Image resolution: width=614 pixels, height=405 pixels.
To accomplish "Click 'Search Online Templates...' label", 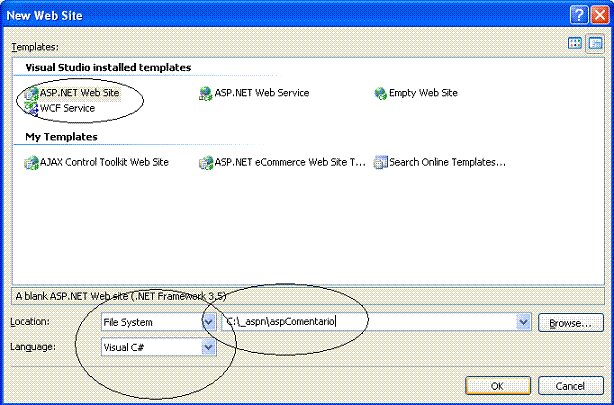I will 448,162.
